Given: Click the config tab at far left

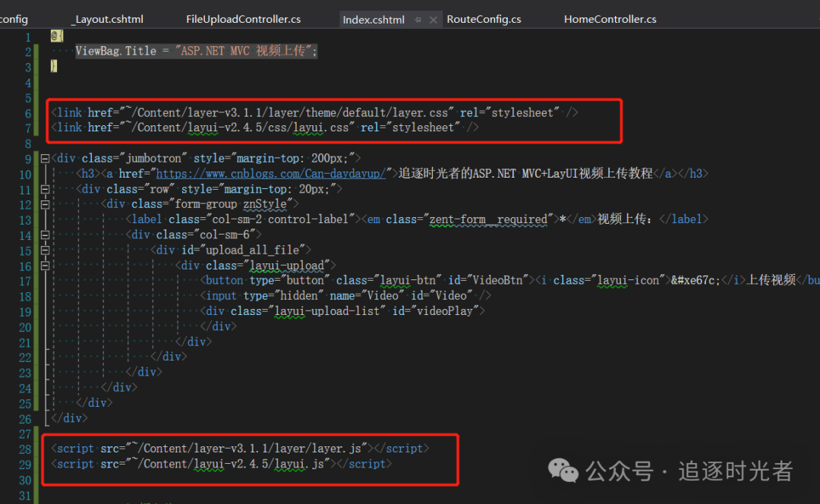Looking at the screenshot, I should [x=14, y=19].
